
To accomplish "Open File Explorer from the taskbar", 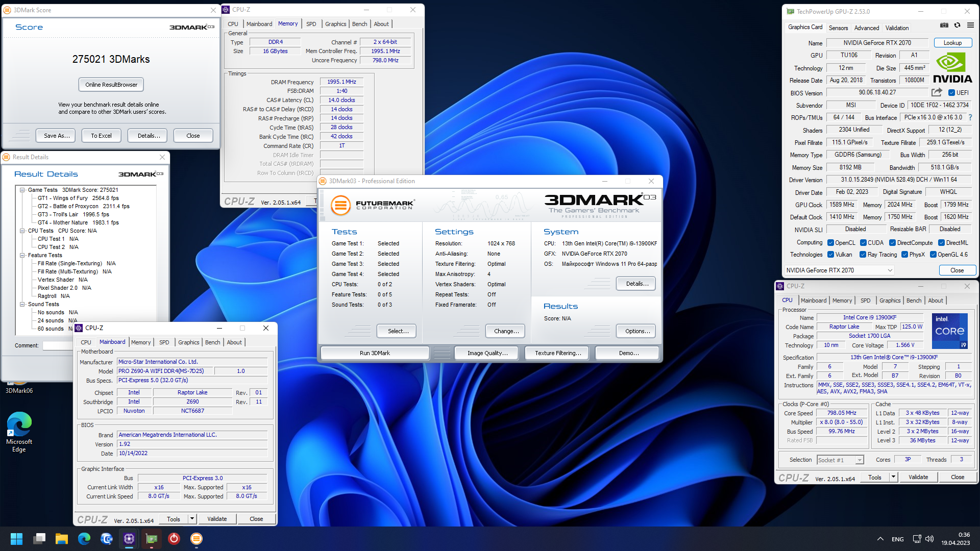I will (62, 539).
